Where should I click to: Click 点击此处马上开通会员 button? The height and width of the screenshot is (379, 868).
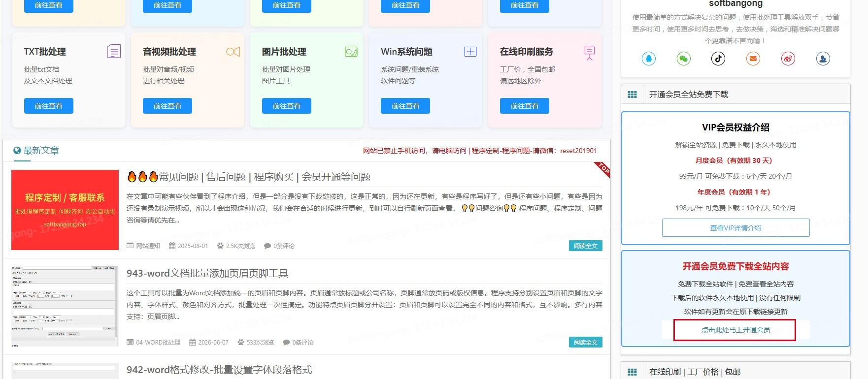pyautogui.click(x=735, y=330)
